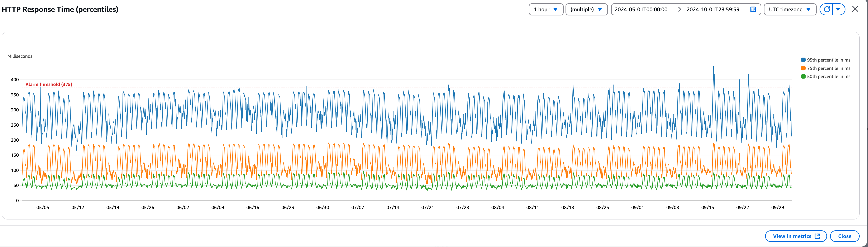Viewport: 868px width, 247px height.
Task: Click the blue 95th percentile legend swatch
Action: (803, 60)
